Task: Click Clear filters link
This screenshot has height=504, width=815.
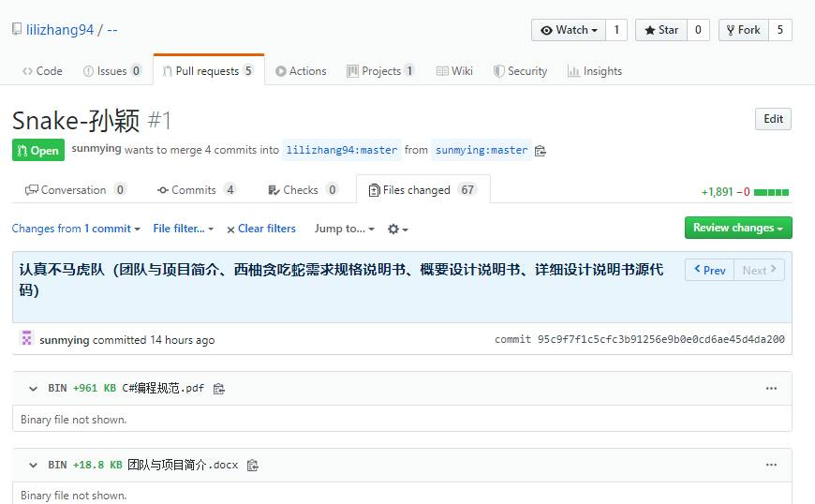Action: [267, 229]
